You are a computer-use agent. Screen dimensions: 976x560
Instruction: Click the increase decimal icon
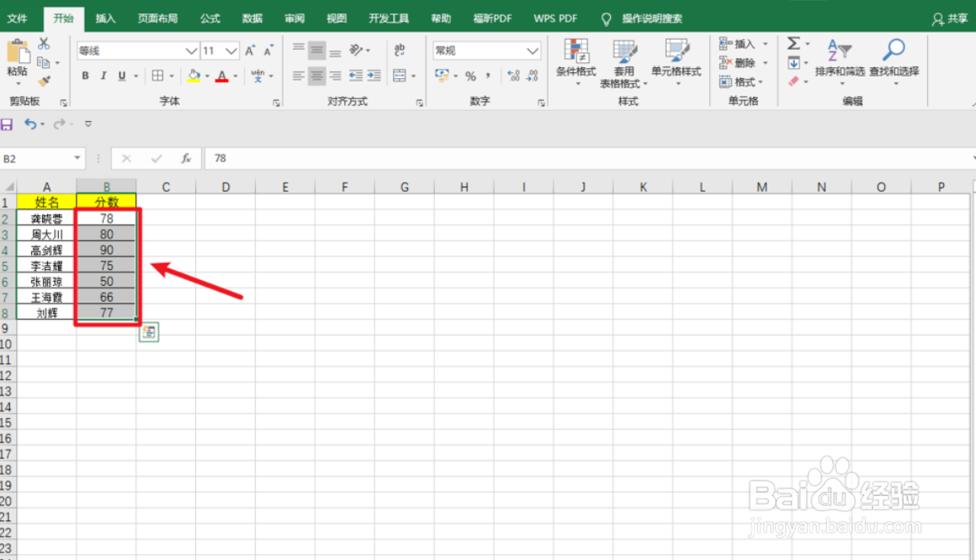click(512, 75)
